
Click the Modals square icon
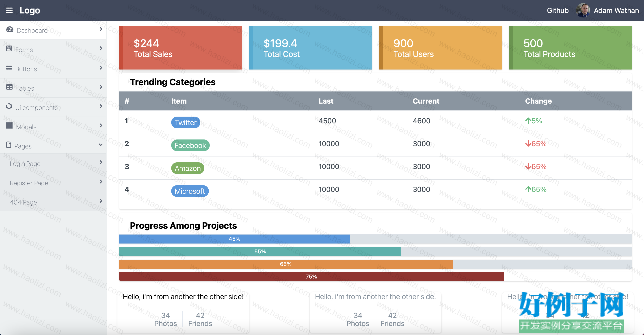9,125
